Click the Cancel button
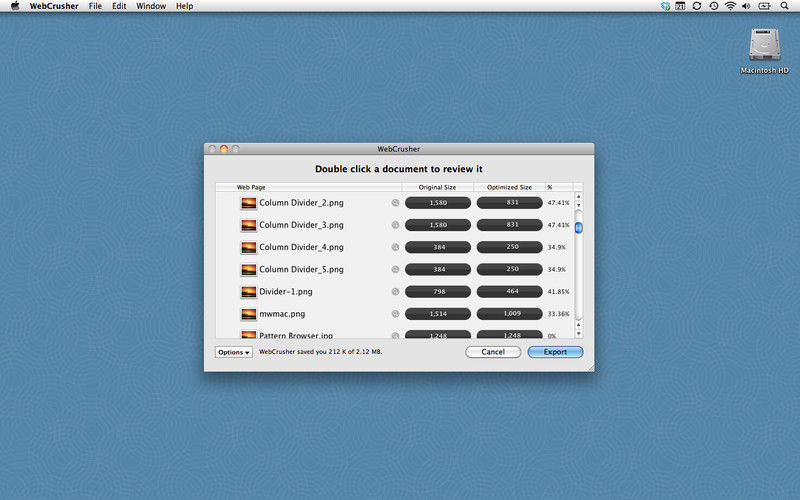 (493, 352)
